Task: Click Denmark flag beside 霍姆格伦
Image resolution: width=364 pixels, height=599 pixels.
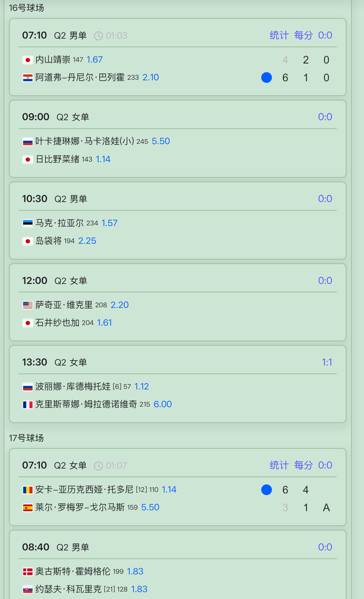Action: tap(28, 572)
